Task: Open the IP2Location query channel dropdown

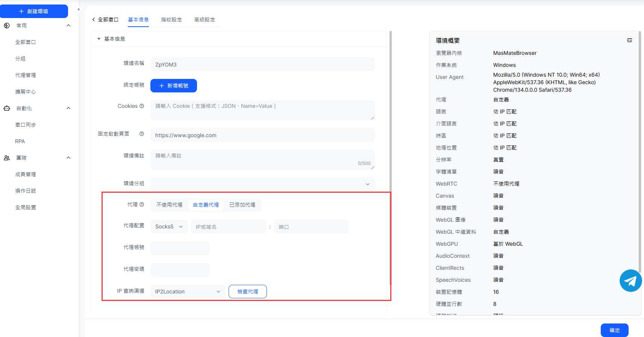Action: click(x=187, y=292)
